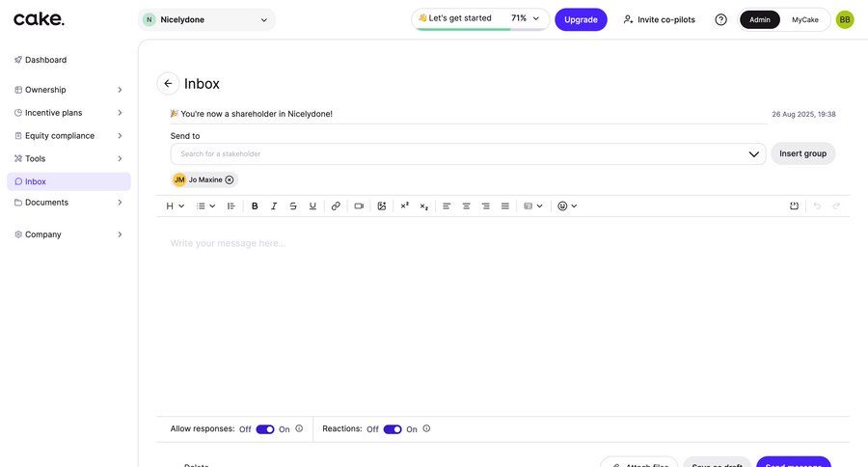The image size is (868, 467).
Task: Open the emoji picker dropdown
Action: click(x=567, y=206)
